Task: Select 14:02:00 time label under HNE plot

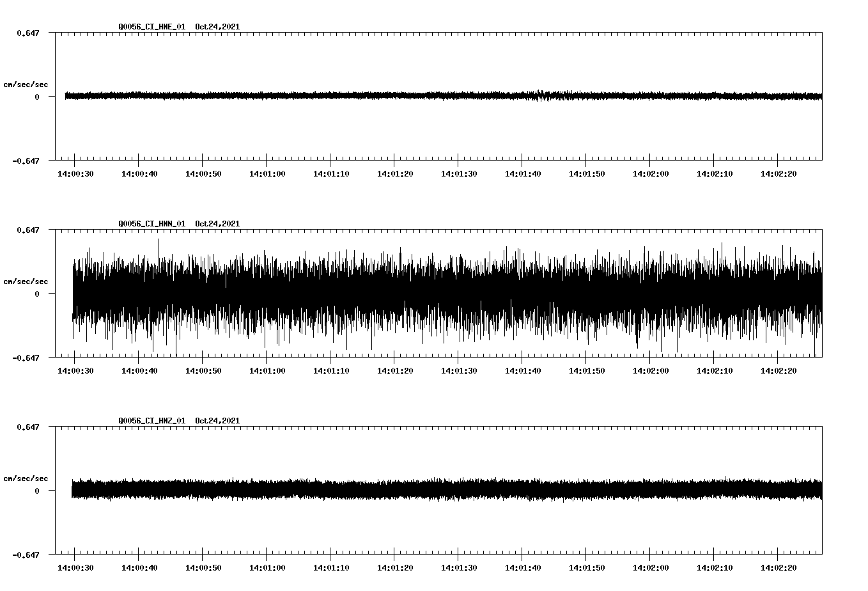Action: 651,174
